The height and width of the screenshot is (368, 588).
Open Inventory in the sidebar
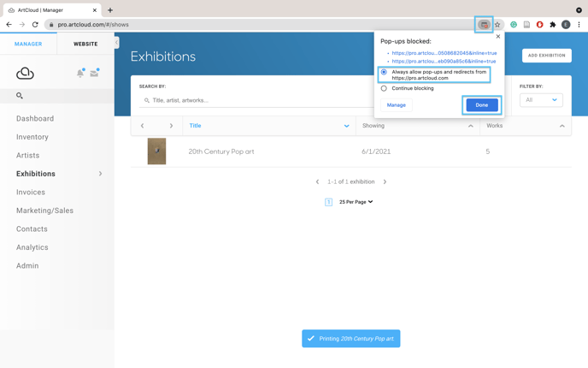32,137
